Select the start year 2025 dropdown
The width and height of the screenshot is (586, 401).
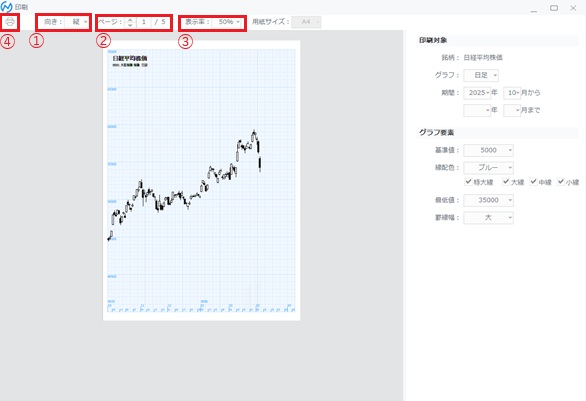[477, 93]
